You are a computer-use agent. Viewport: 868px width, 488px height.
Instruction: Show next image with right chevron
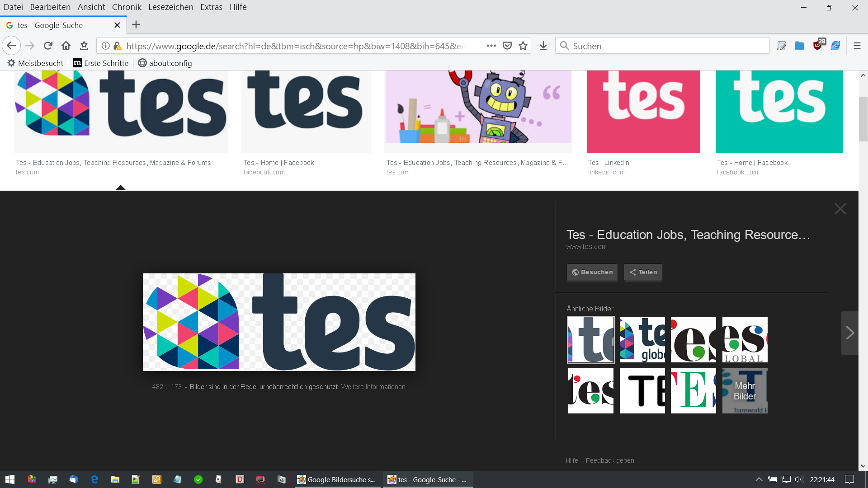pyautogui.click(x=849, y=333)
